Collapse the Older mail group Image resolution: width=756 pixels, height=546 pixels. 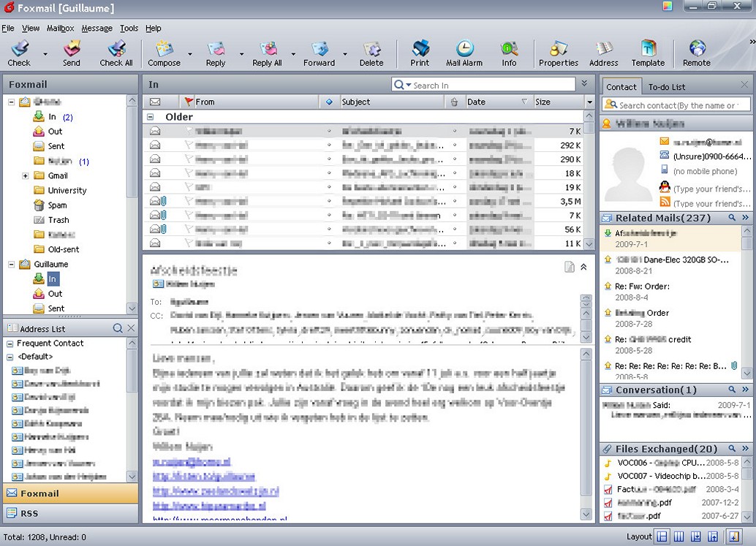point(151,117)
